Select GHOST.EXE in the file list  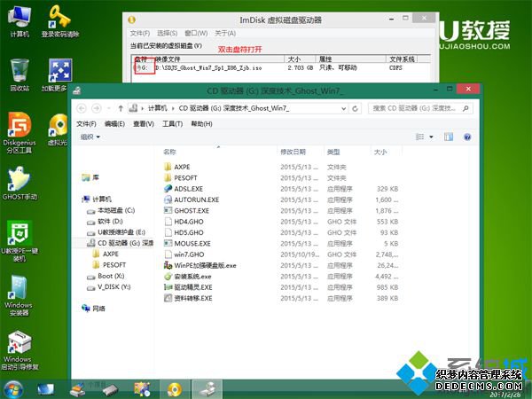pos(186,211)
